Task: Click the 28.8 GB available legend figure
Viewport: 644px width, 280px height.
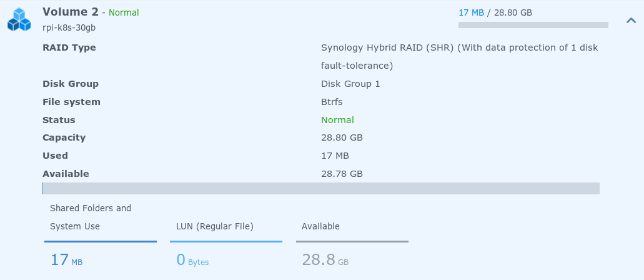Action: click(x=325, y=260)
